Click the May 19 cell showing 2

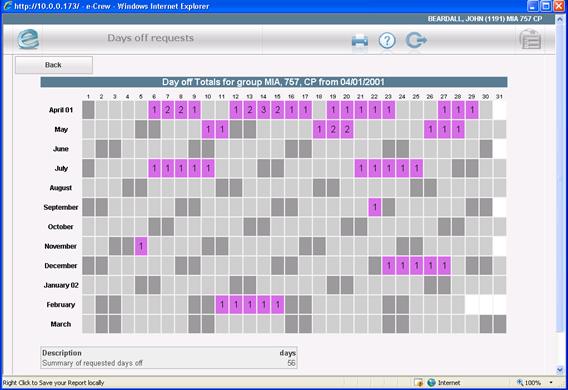333,129
